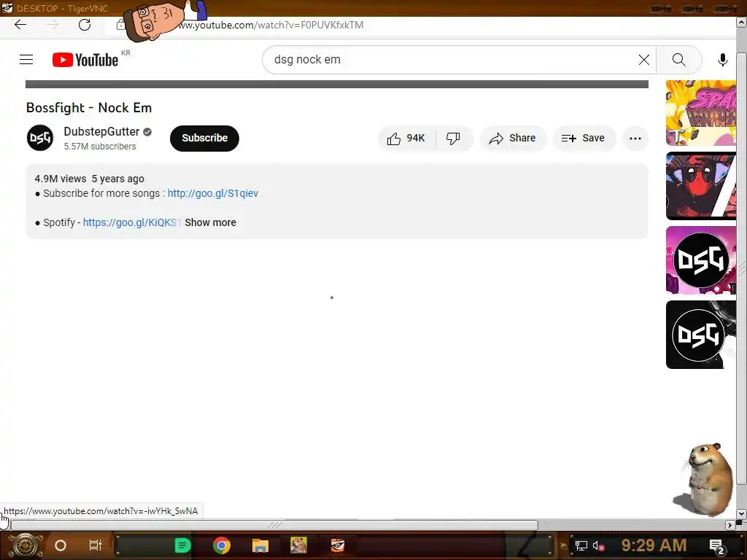Open the steampunk Start button
The height and width of the screenshot is (560, 747).
click(x=26, y=545)
